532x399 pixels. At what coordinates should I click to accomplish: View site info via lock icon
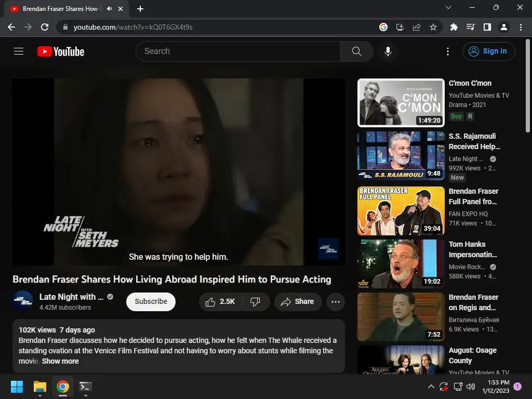pos(65,27)
